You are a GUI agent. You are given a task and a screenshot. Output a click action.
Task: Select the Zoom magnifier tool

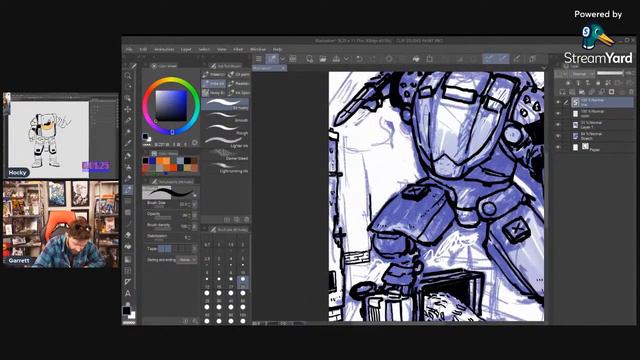click(x=128, y=76)
